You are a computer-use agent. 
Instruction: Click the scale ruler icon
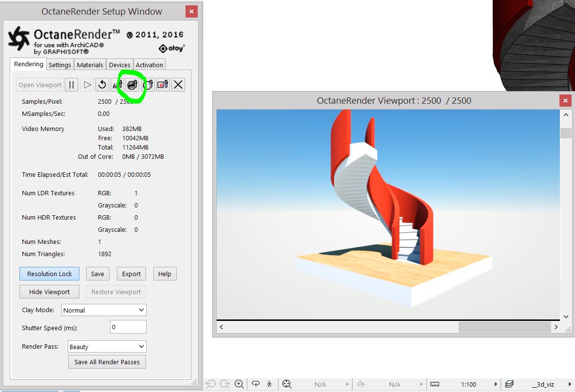[x=435, y=384]
